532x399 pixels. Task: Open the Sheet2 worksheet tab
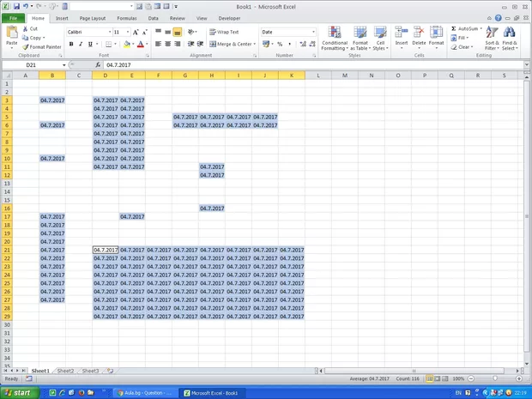tap(65, 371)
